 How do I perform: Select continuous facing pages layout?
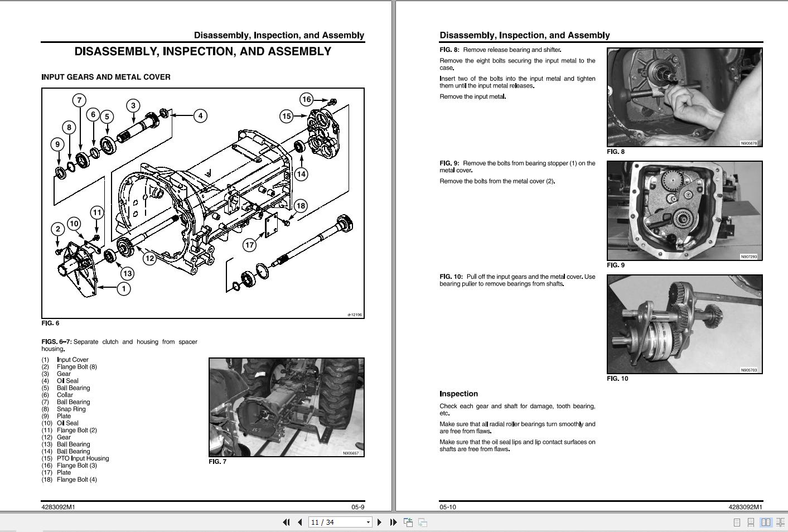point(780,523)
